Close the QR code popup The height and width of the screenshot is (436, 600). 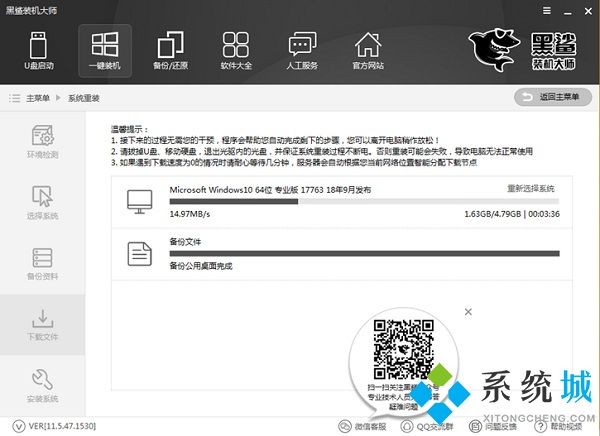468,312
